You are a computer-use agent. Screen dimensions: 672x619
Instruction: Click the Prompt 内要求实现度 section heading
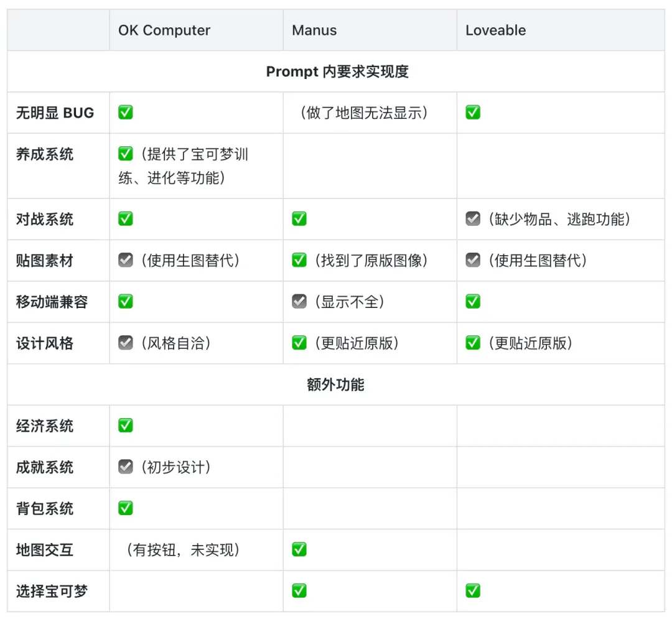tap(337, 71)
